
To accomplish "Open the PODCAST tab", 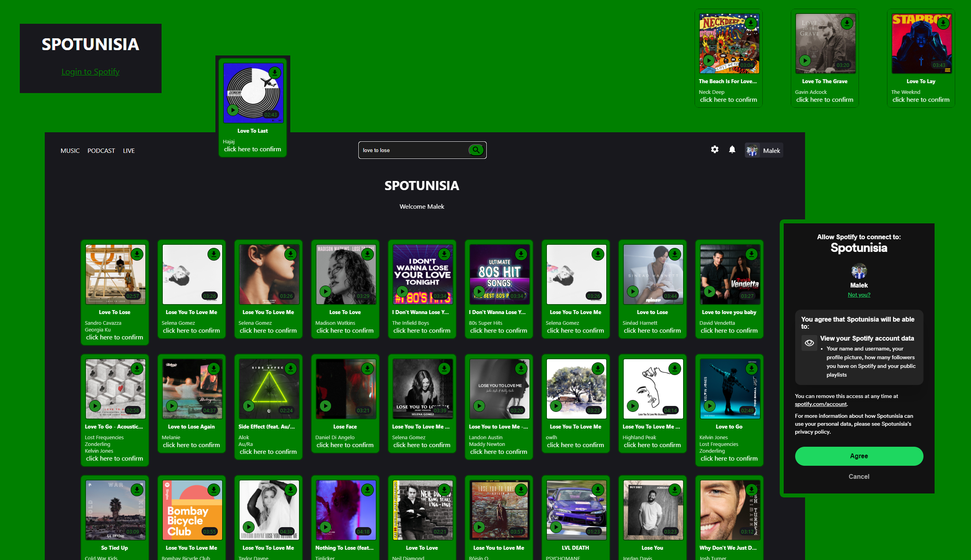I will click(x=101, y=150).
